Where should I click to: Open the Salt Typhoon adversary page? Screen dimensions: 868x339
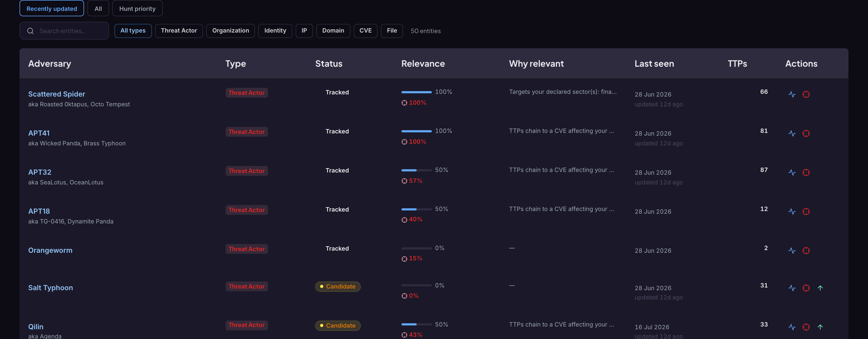click(51, 288)
